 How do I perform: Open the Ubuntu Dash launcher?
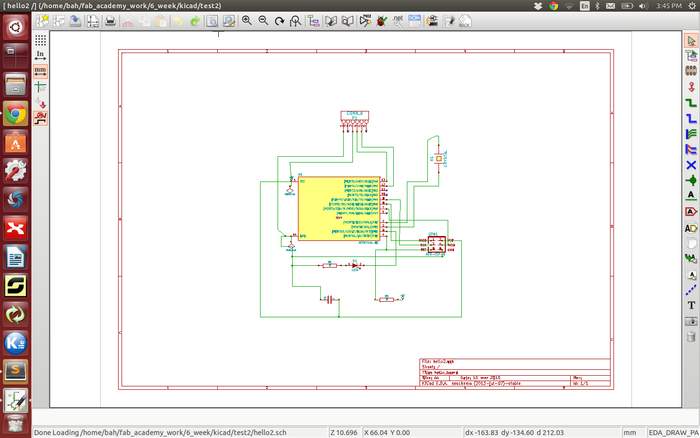16,28
